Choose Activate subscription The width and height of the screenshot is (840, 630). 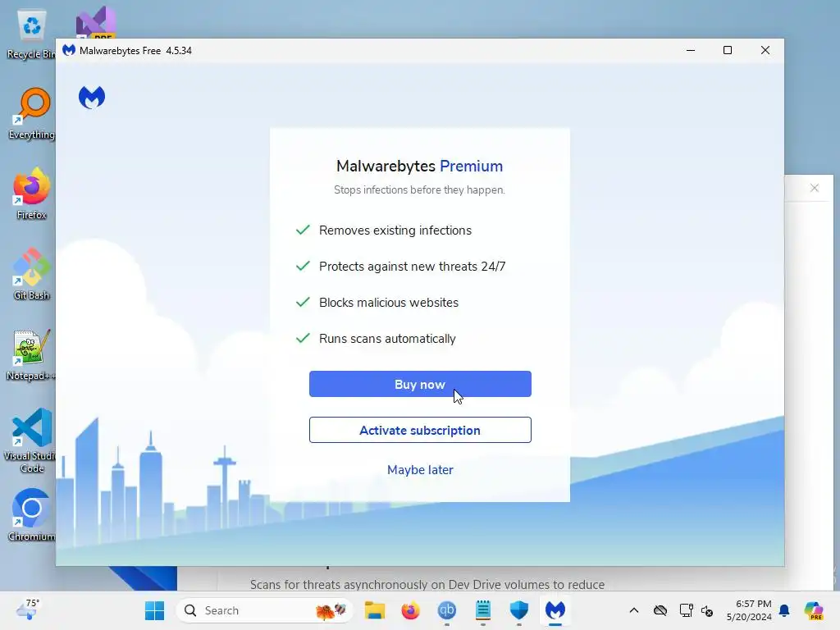point(420,430)
